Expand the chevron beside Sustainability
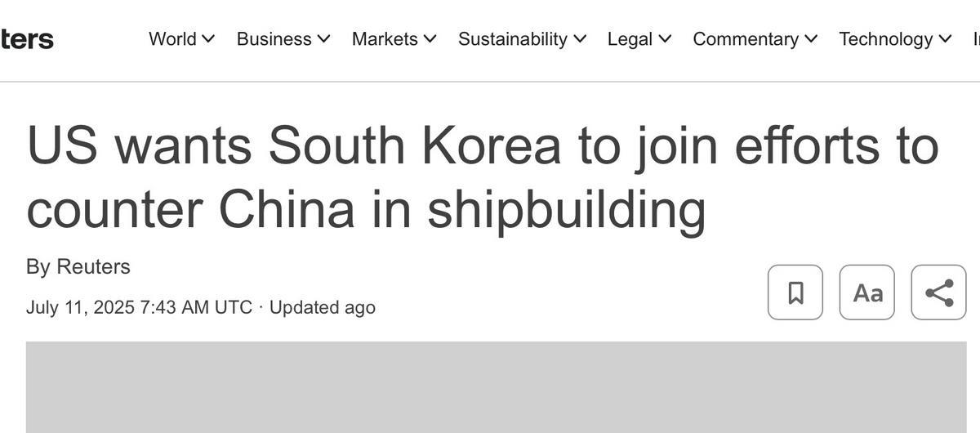This screenshot has height=433, width=980. point(580,39)
